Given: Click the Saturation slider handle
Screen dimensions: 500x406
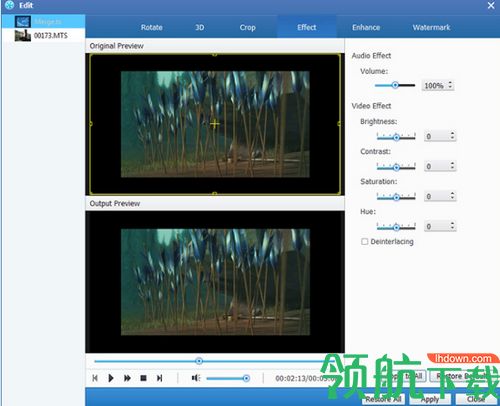Looking at the screenshot, I should [396, 197].
